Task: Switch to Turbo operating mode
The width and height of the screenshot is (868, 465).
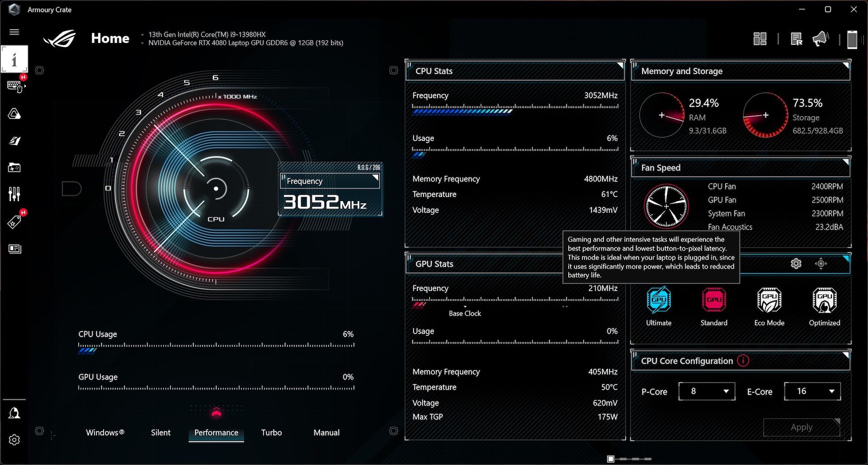Action: [x=271, y=432]
